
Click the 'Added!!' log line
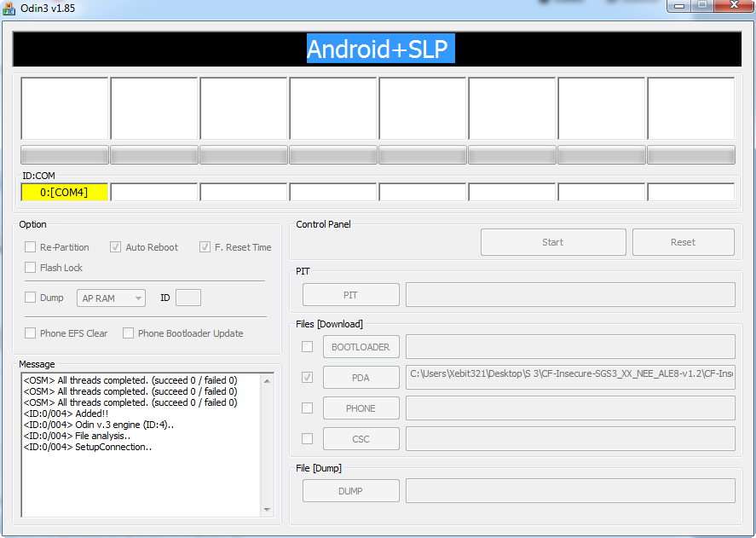[66, 414]
